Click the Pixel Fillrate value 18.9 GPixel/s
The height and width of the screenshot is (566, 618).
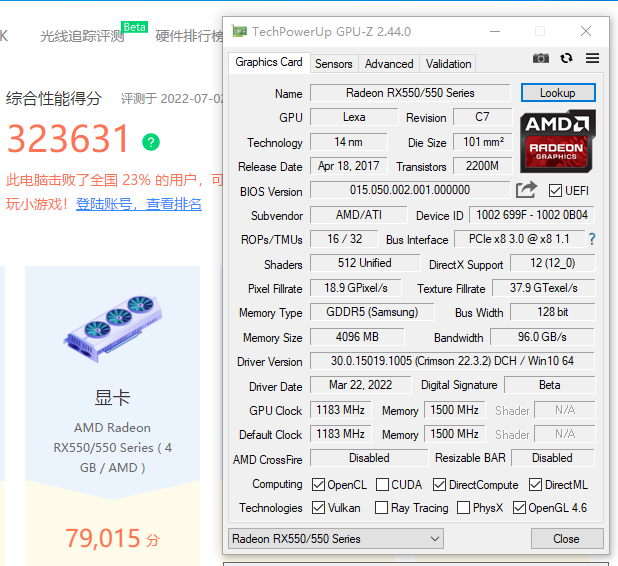[356, 288]
